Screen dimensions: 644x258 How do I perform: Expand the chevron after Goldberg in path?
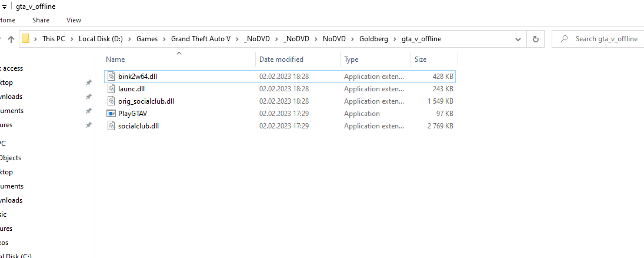point(395,39)
